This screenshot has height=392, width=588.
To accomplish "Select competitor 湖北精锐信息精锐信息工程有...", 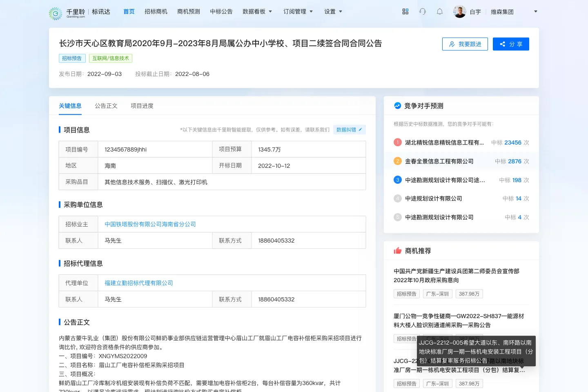I will click(x=444, y=143).
